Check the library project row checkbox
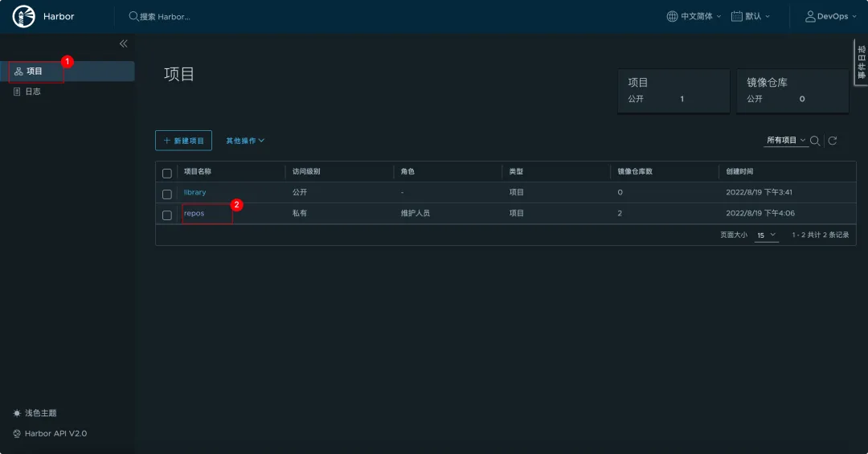This screenshot has width=868, height=454. coord(166,194)
